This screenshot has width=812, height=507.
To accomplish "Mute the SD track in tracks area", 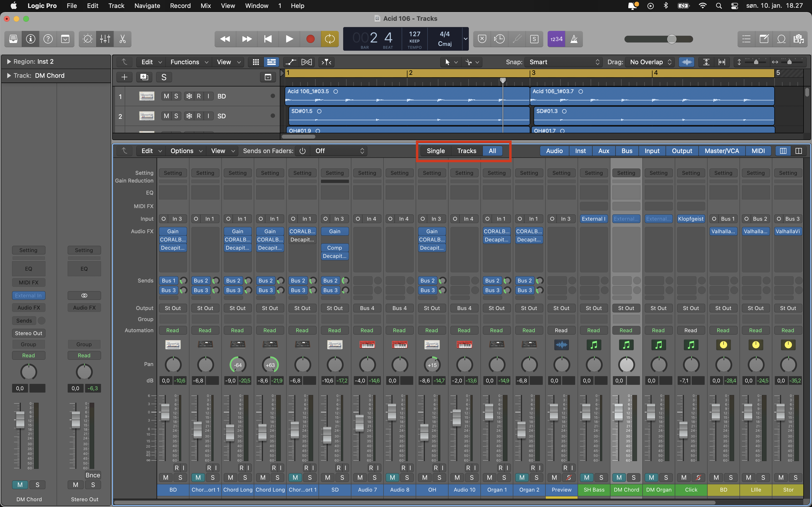I will tap(166, 116).
